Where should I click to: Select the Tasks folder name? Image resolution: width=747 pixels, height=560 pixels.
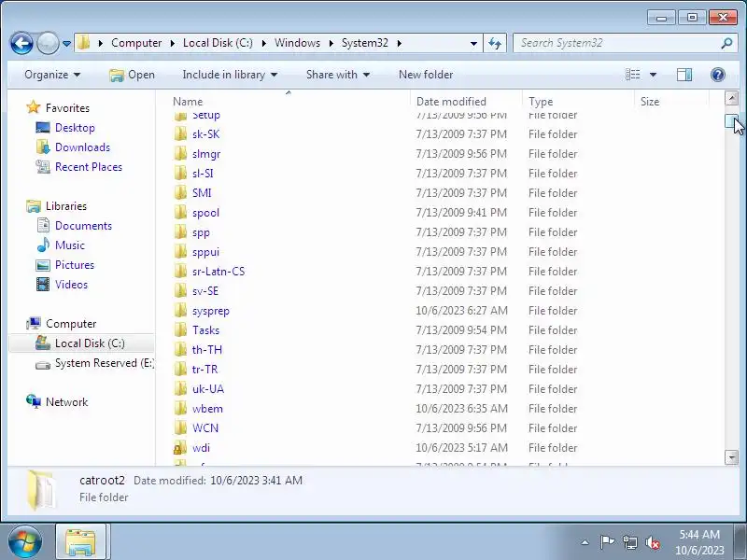(205, 330)
